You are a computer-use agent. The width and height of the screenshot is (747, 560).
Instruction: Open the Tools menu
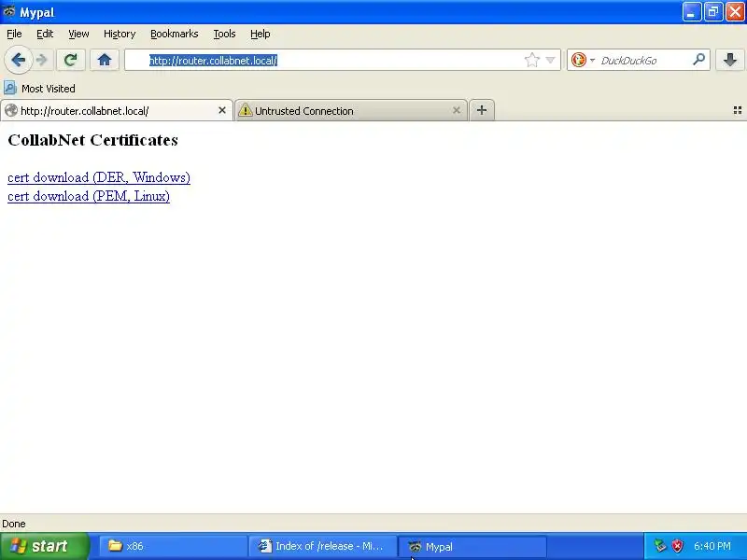[224, 34]
